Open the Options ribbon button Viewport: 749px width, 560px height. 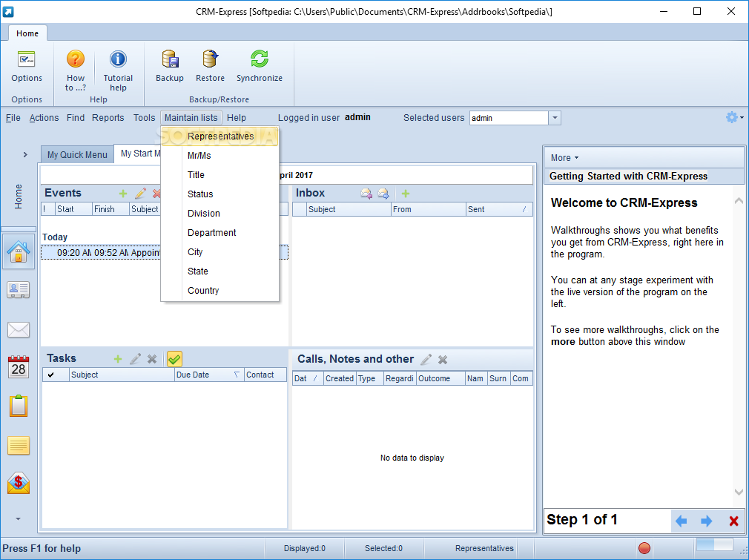pyautogui.click(x=26, y=67)
